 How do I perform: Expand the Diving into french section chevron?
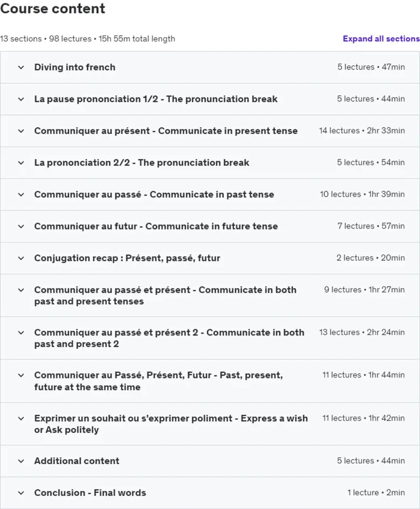tap(21, 67)
